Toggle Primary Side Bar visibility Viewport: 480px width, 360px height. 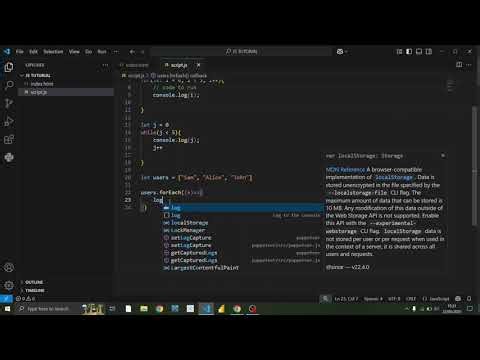click(409, 51)
